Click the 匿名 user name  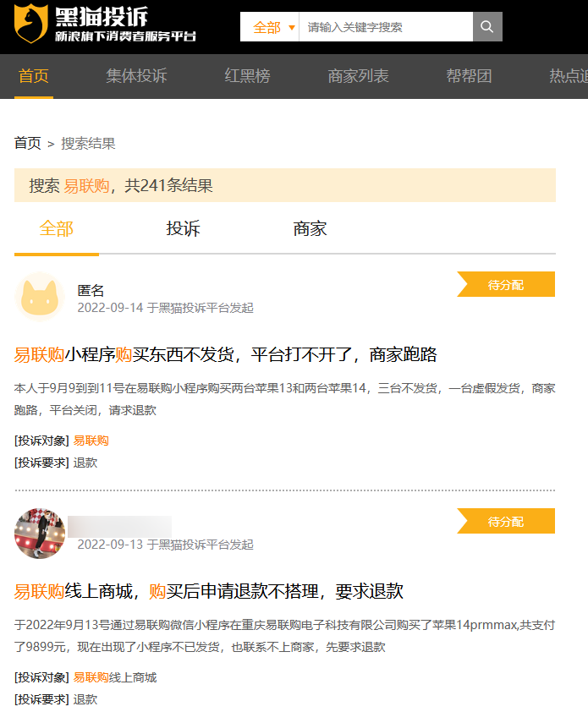[x=91, y=290]
